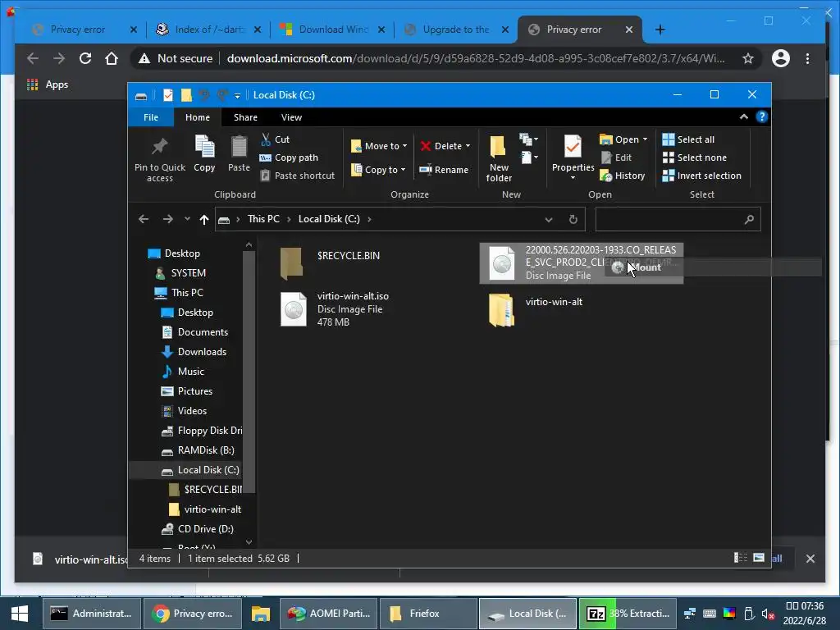Expand Delete dropdown options
This screenshot has width=840, height=630.
click(x=468, y=146)
